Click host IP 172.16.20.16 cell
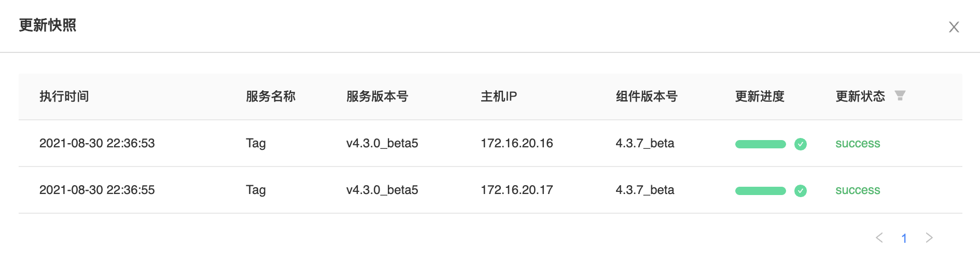980x277 pixels. [516, 143]
